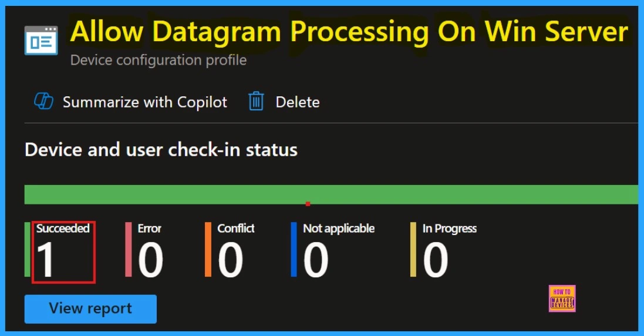Click the Conflict count of 0
The width and height of the screenshot is (644, 336).
pyautogui.click(x=230, y=260)
